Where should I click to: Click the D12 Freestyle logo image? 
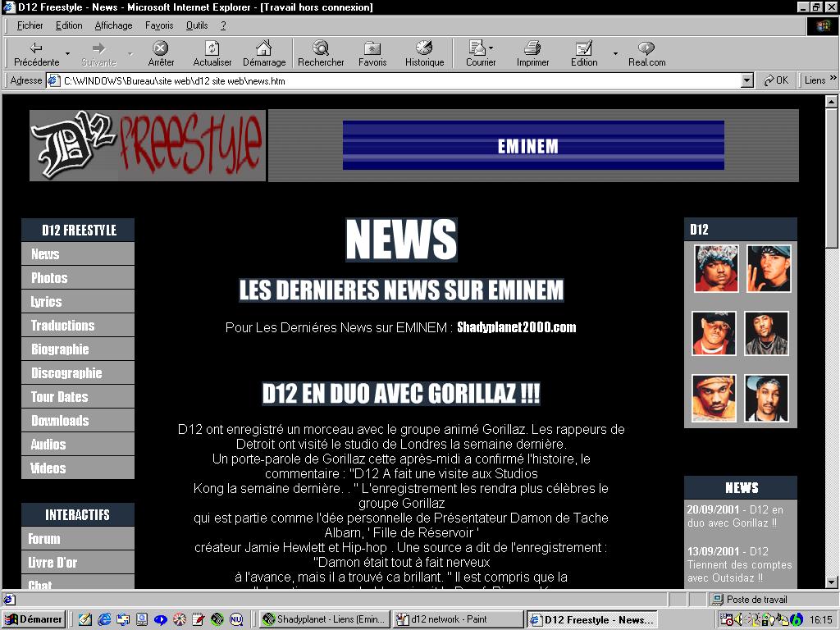click(x=148, y=145)
